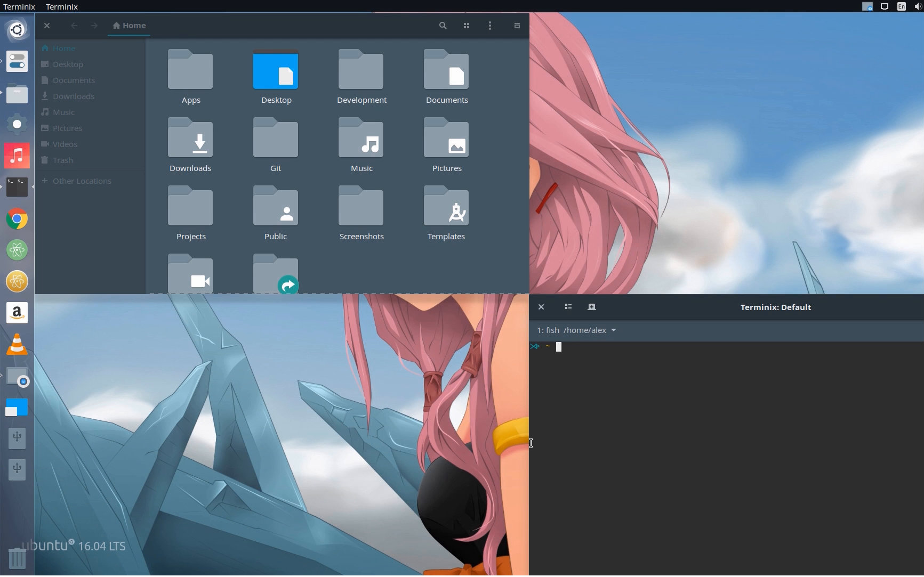This screenshot has height=577, width=924.
Task: Open the sound volume indicator
Action: tap(918, 6)
